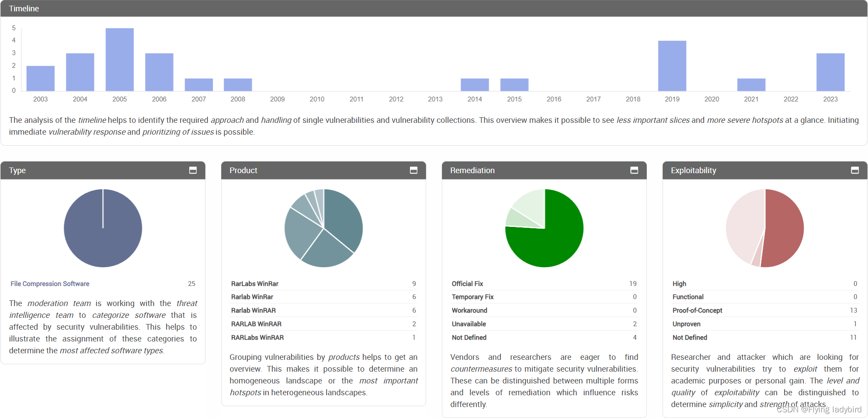The height and width of the screenshot is (418, 868).
Task: Click the Product panel title
Action: pyautogui.click(x=243, y=171)
